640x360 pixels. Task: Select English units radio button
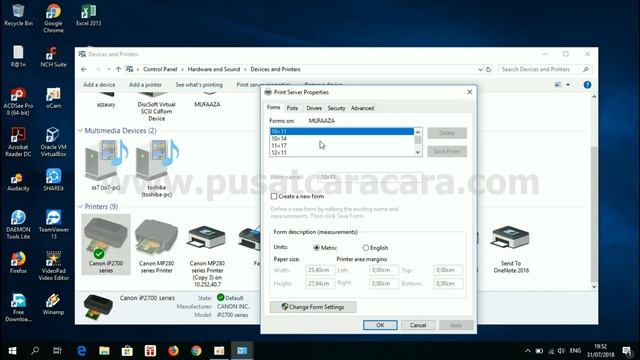pos(366,248)
